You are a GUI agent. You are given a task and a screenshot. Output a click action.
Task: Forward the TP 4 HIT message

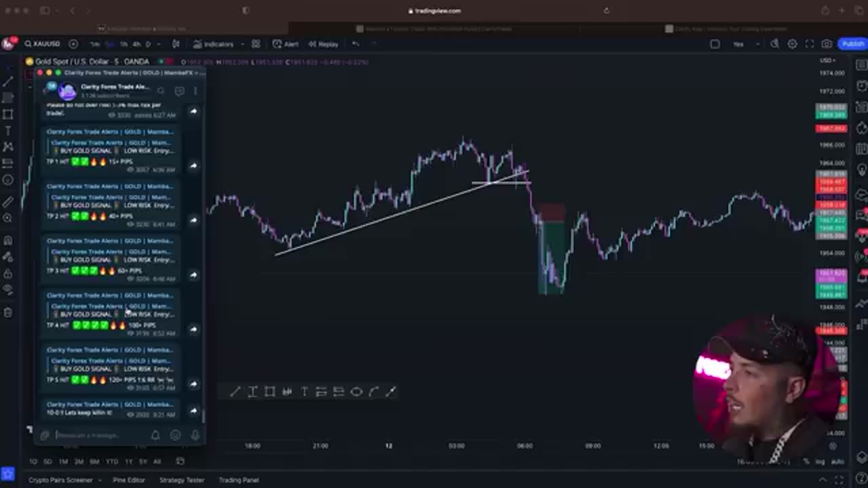click(193, 329)
